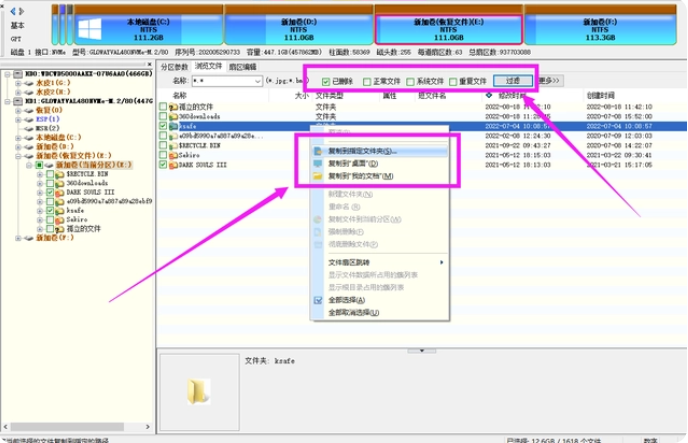Click the folder icon beside 复制到指定文件夹
This screenshot has width=688, height=443.
(319, 151)
